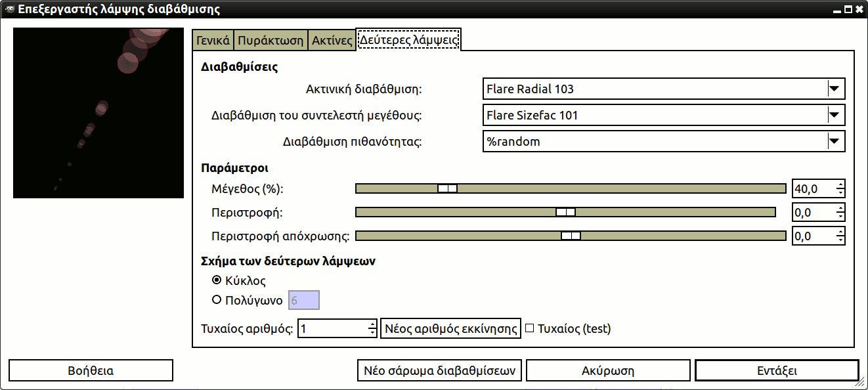
Task: Click the Ακύρωση button
Action: pyautogui.click(x=608, y=370)
